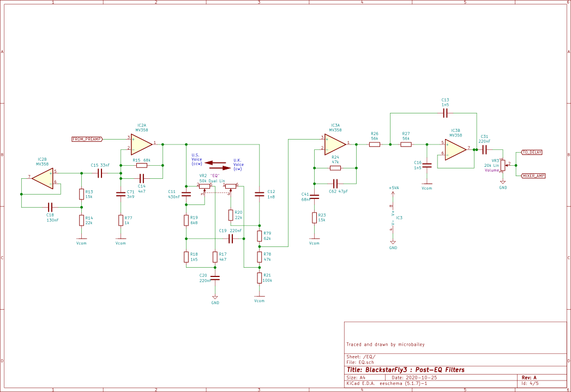Viewport: 571px width, 392px height.
Task: Select the IC3A op-amp symbol
Action: tap(334, 144)
